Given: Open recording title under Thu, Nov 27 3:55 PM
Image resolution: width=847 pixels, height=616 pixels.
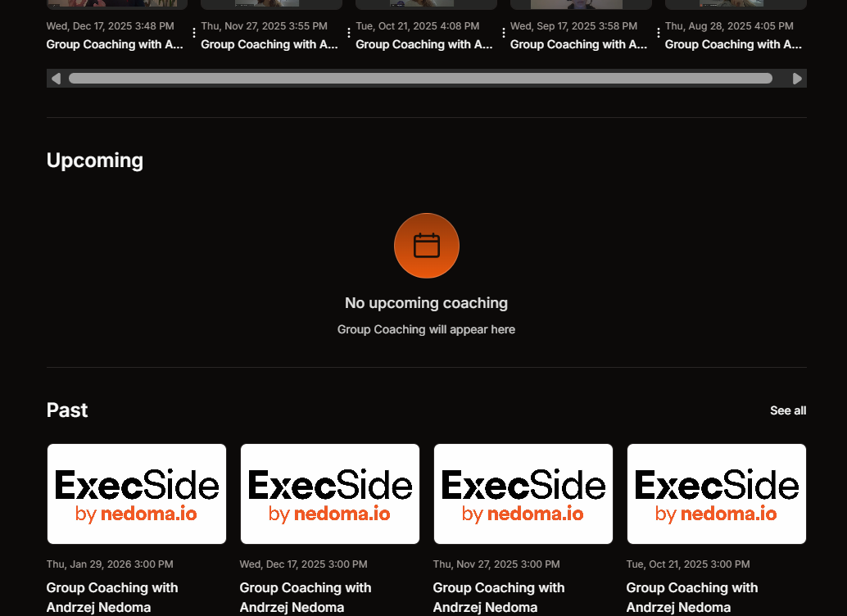Looking at the screenshot, I should click(x=269, y=44).
